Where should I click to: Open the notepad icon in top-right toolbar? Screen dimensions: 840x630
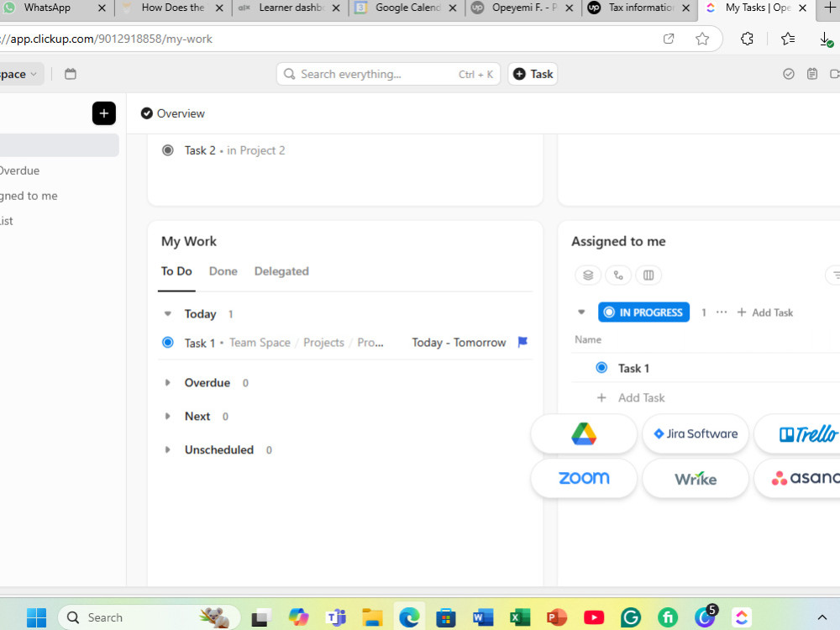(x=812, y=74)
